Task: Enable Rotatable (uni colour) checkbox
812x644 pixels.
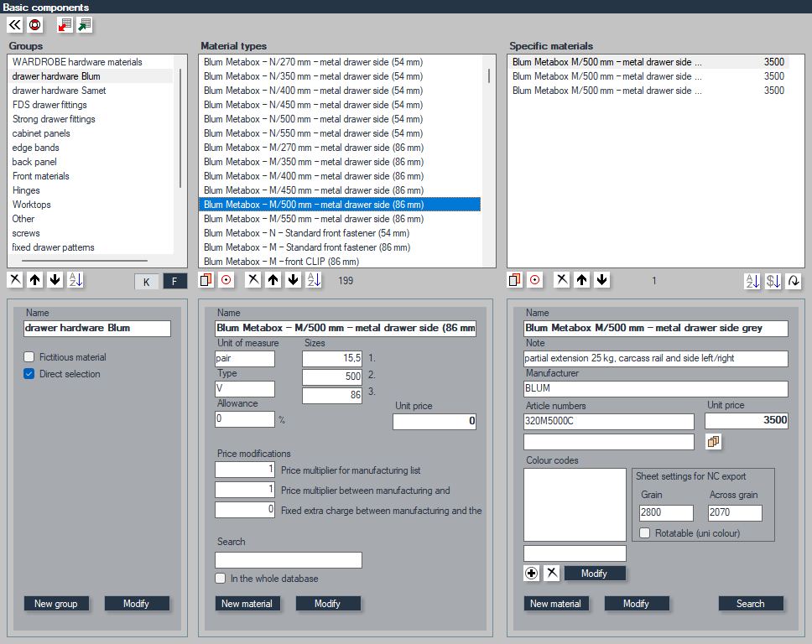Action: coord(645,533)
